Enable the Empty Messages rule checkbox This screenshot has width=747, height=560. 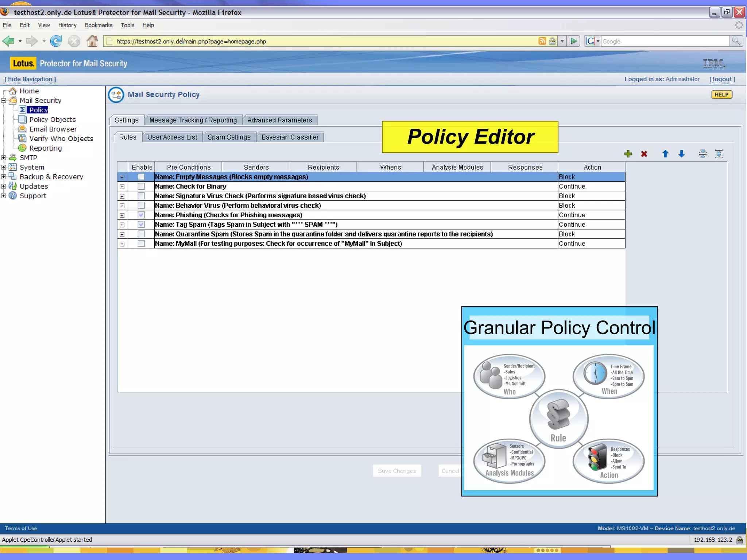click(141, 177)
